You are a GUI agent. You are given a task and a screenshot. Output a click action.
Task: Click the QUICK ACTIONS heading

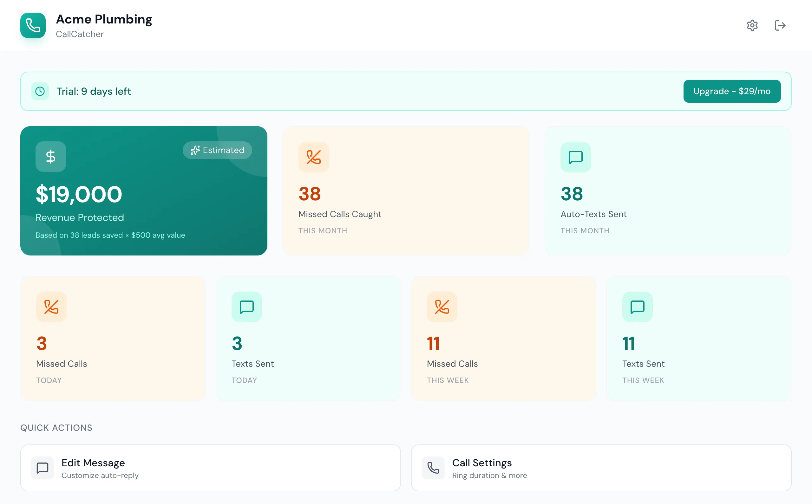point(56,428)
